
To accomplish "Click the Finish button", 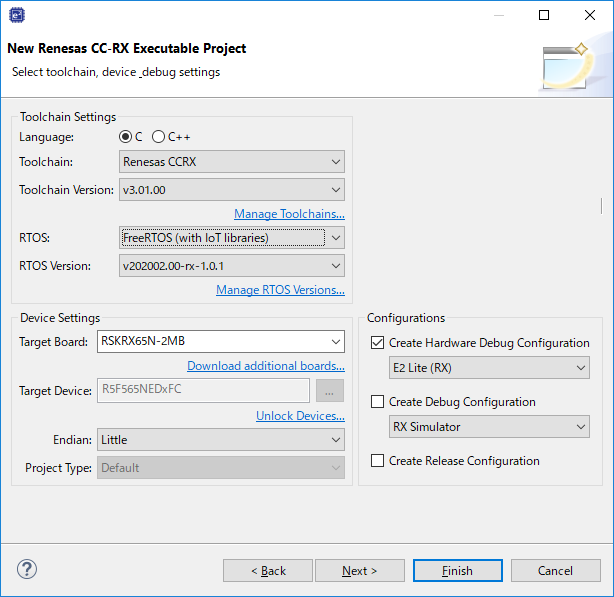I will (x=458, y=570).
